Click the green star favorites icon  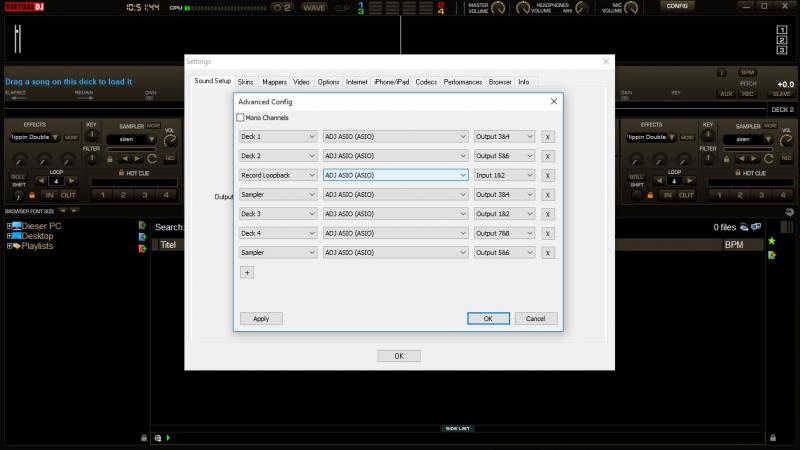click(x=772, y=241)
